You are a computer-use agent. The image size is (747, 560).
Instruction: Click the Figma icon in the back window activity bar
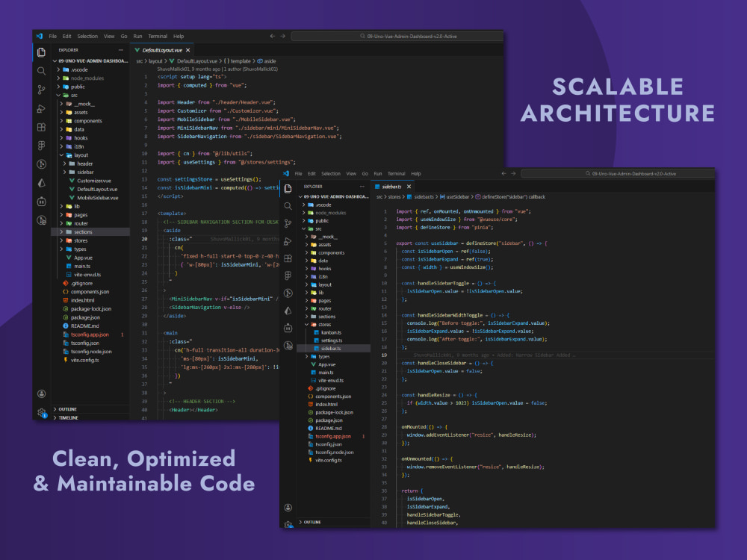tap(41, 146)
